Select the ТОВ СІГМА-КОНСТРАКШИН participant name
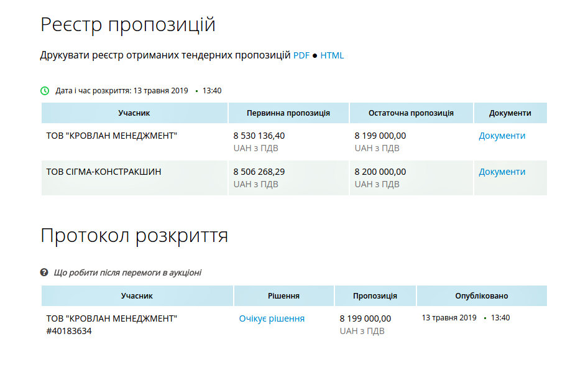588x367 pixels. pyautogui.click(x=104, y=172)
